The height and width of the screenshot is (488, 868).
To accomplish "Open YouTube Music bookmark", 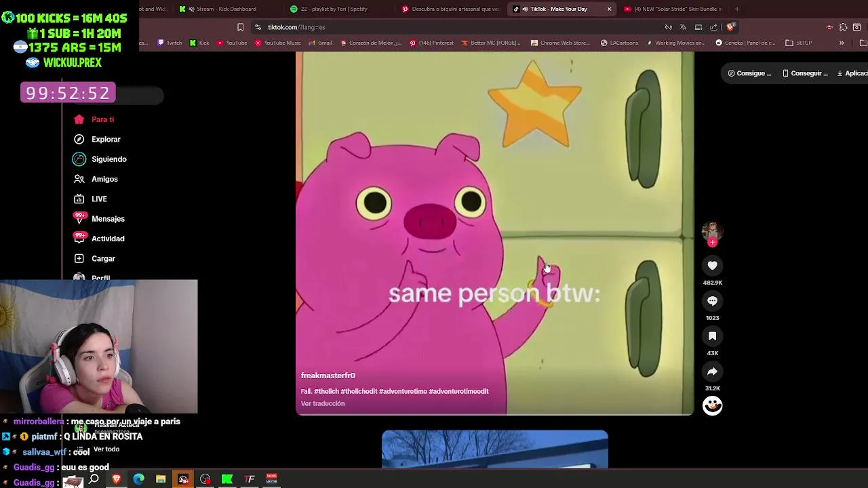I will (277, 43).
